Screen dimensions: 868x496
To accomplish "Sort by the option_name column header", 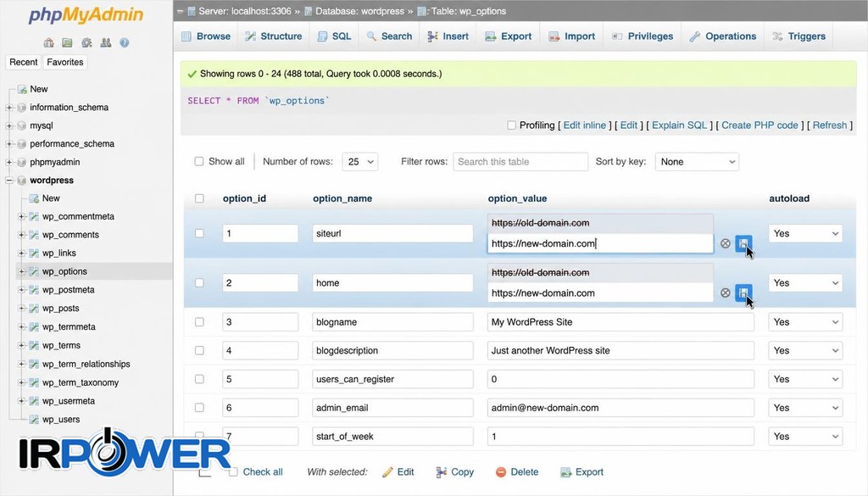I will 342,198.
